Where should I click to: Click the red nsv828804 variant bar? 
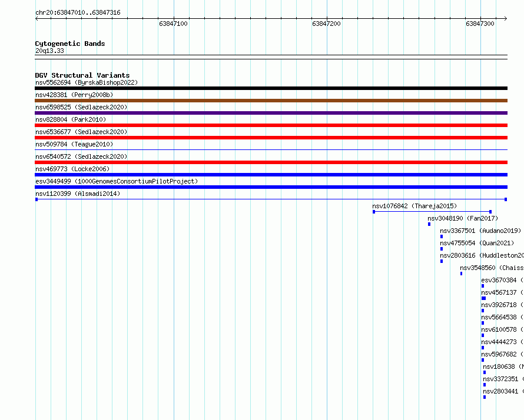click(x=271, y=125)
